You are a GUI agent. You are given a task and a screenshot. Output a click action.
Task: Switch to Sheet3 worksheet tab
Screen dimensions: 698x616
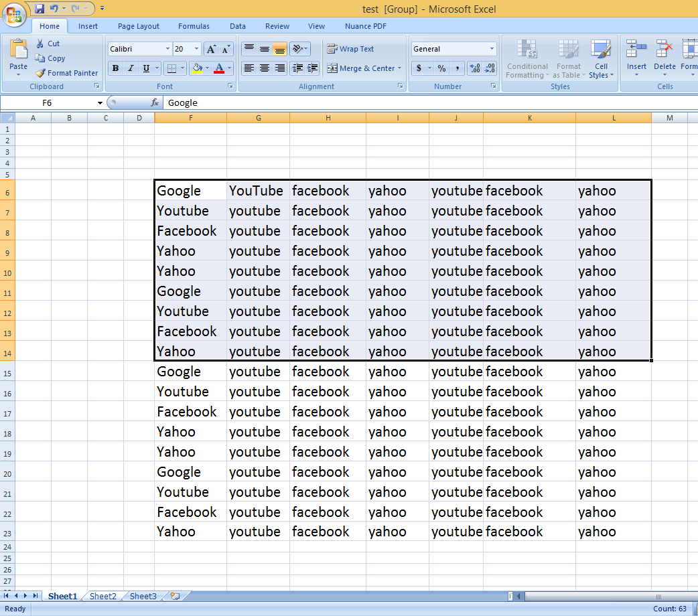click(x=143, y=596)
